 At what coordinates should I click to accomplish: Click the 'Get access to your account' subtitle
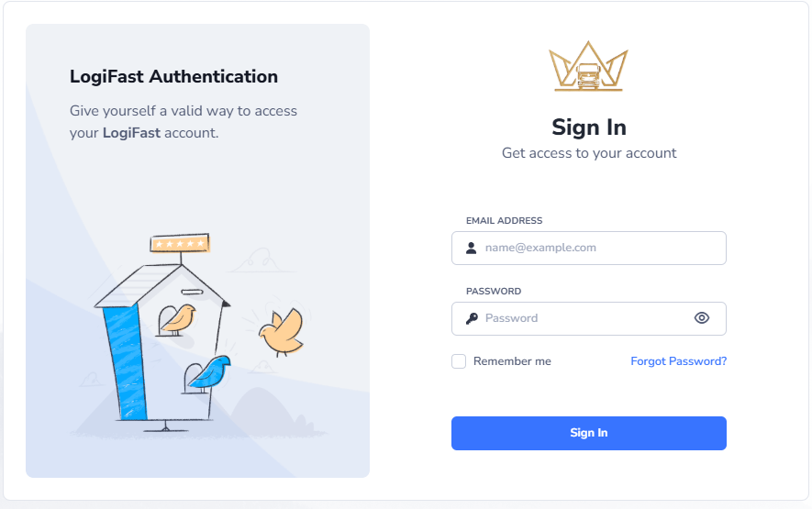588,153
